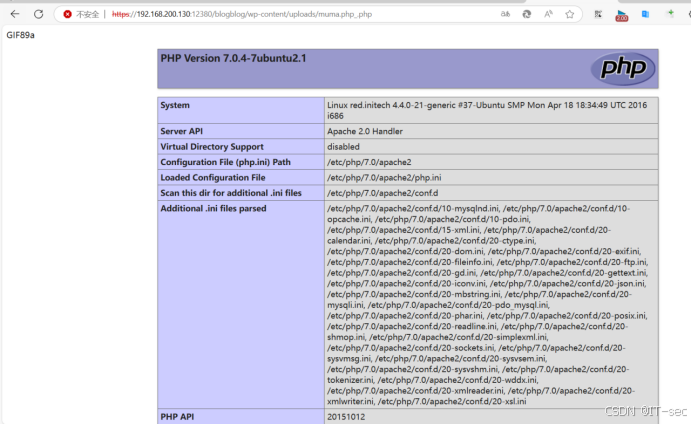Image resolution: width=691 pixels, height=425 pixels.
Task: Open the QR code extension icon
Action: click(598, 14)
